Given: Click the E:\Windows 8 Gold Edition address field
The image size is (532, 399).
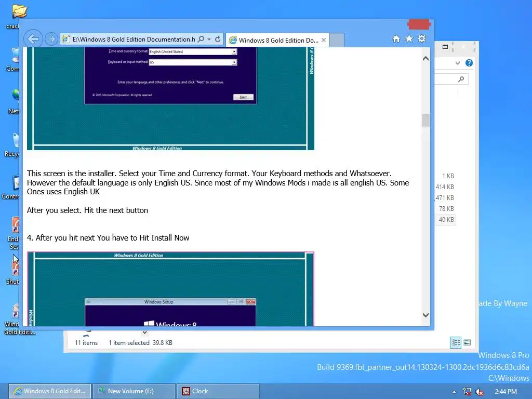Looking at the screenshot, I should coord(134,39).
